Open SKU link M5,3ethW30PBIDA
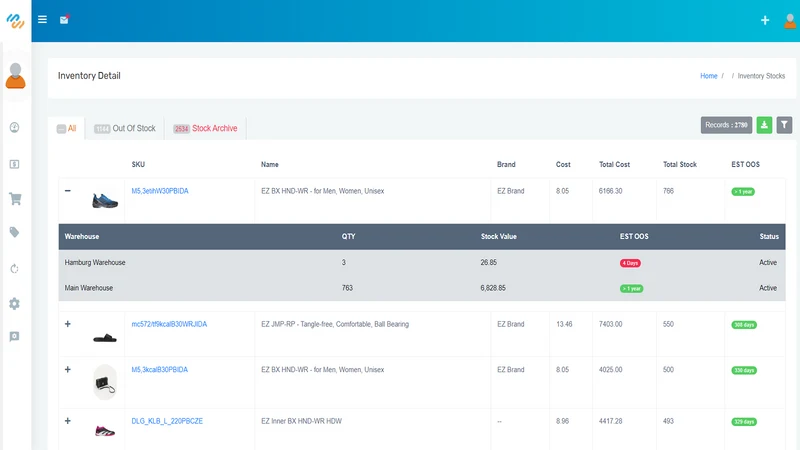The image size is (800, 450). click(160, 191)
